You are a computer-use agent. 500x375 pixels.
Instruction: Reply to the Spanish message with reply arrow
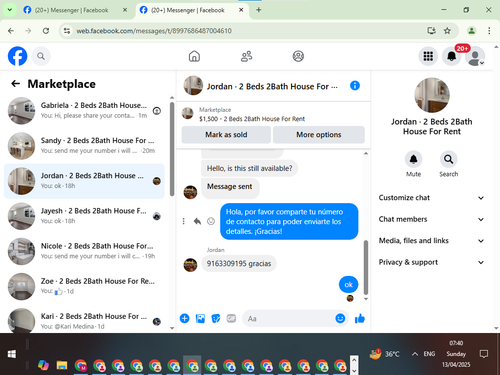(x=197, y=221)
